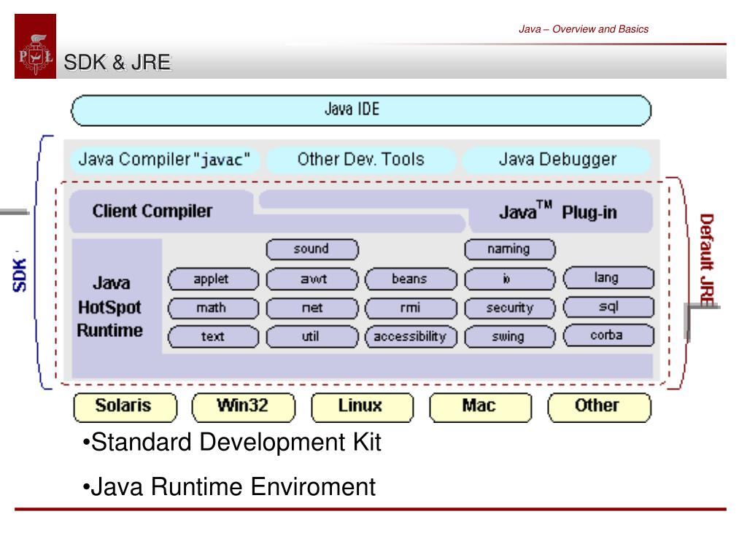Select the Solaris platform box
This screenshot has height=560, width=747.
125,407
